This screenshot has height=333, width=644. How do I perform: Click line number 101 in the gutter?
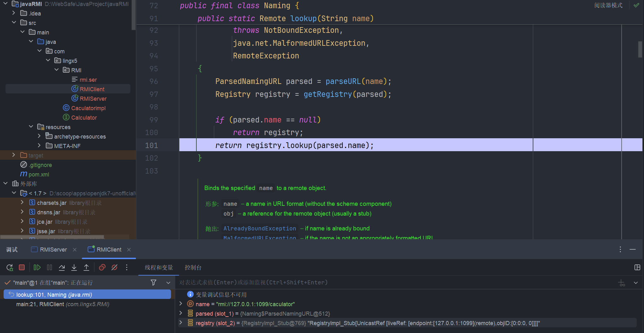152,146
